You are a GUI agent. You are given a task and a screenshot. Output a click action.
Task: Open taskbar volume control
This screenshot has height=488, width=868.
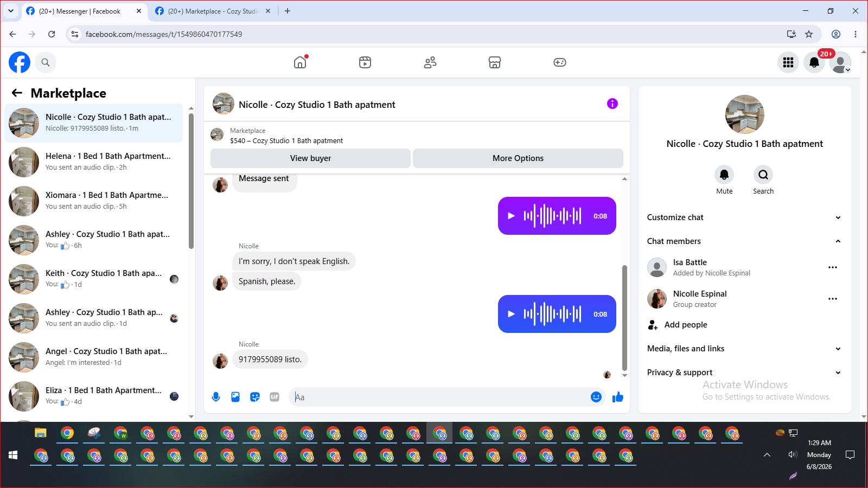(x=793, y=455)
